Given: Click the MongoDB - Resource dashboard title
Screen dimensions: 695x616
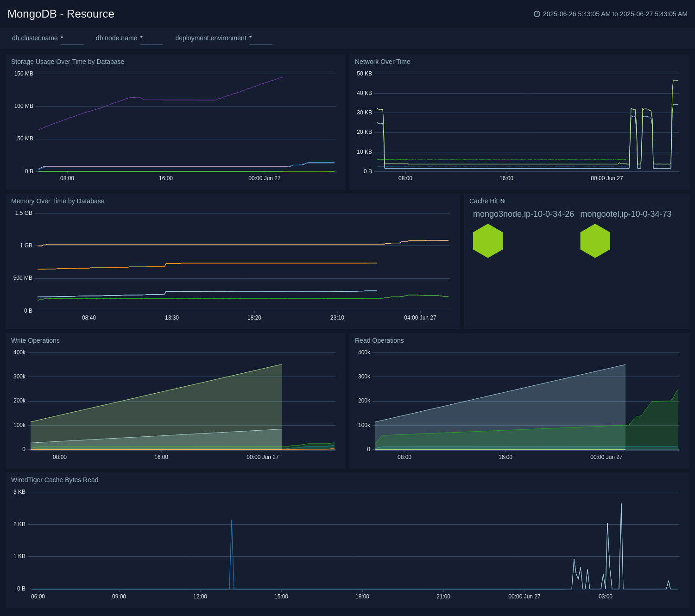Looking at the screenshot, I should 61,14.
